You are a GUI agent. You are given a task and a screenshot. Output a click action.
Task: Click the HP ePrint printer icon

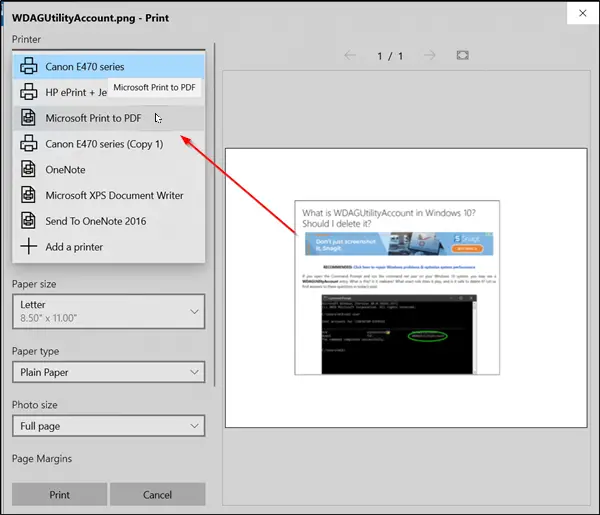[x=29, y=92]
